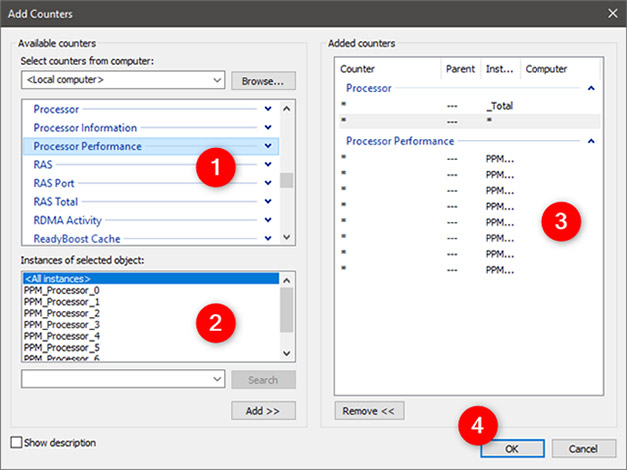Click the Browse button
The width and height of the screenshot is (627, 470).
[x=263, y=80]
